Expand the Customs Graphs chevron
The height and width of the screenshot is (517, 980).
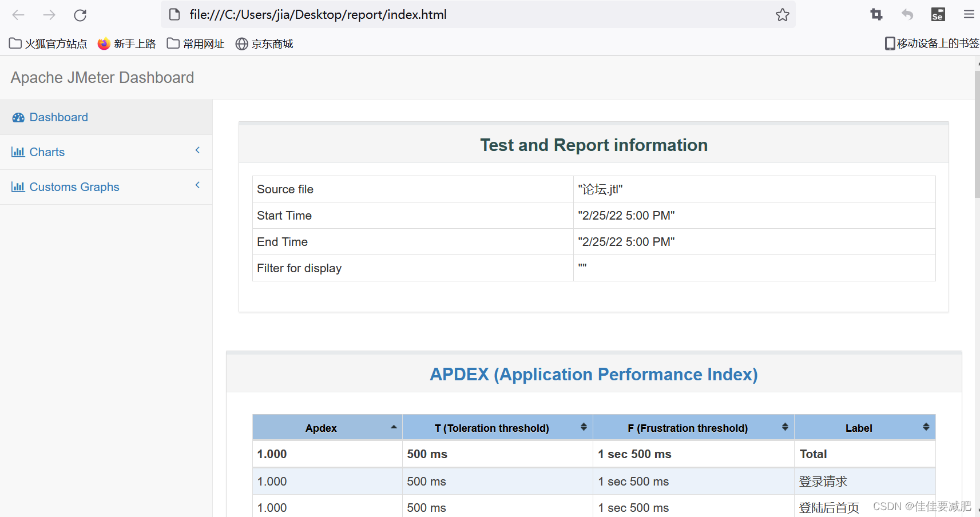[x=197, y=185]
